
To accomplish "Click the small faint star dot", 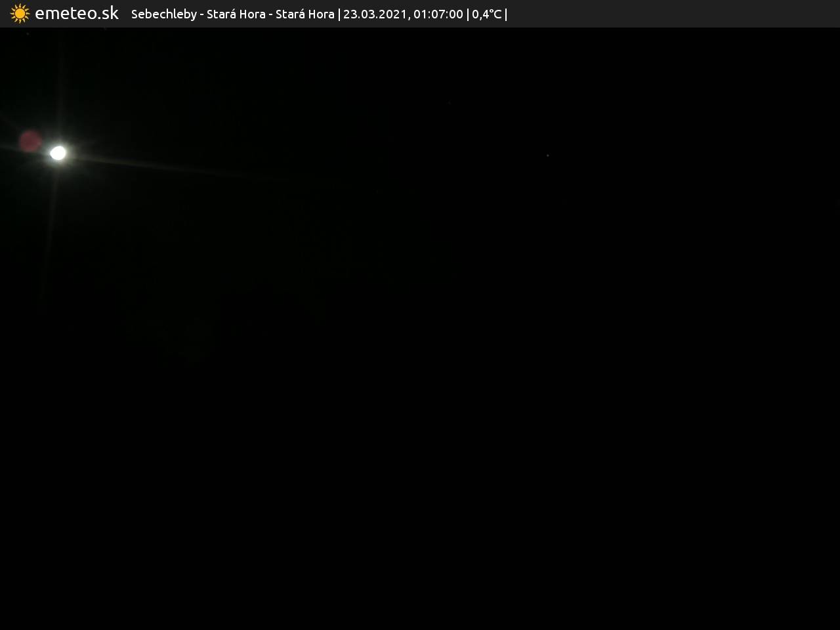I will click(x=547, y=156).
